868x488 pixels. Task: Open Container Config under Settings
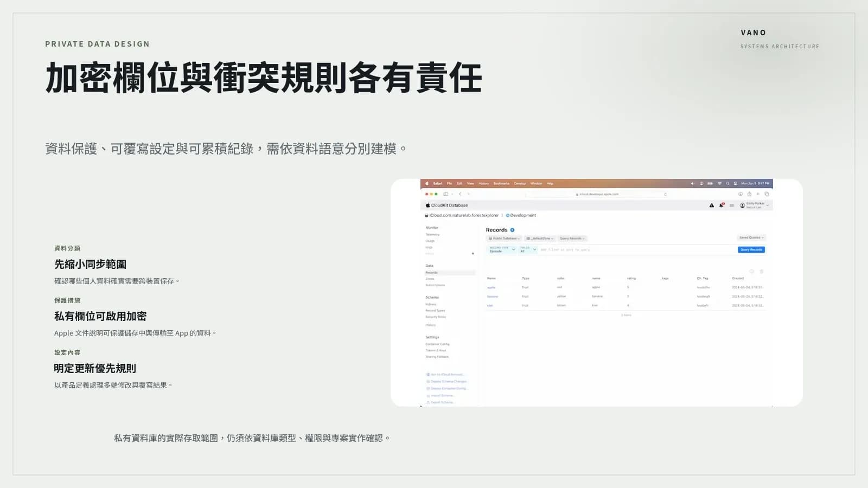[437, 344]
